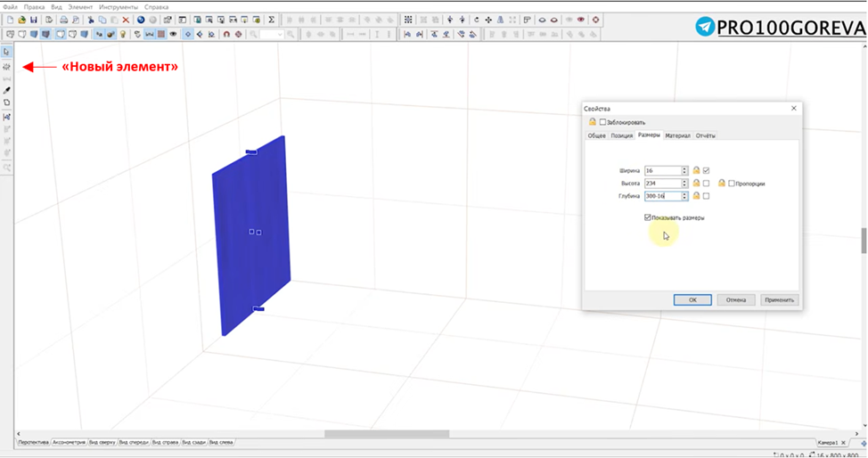Image resolution: width=868 pixels, height=458 pixels.
Task: Click the Save diskette icon in toolbar
Action: [34, 20]
